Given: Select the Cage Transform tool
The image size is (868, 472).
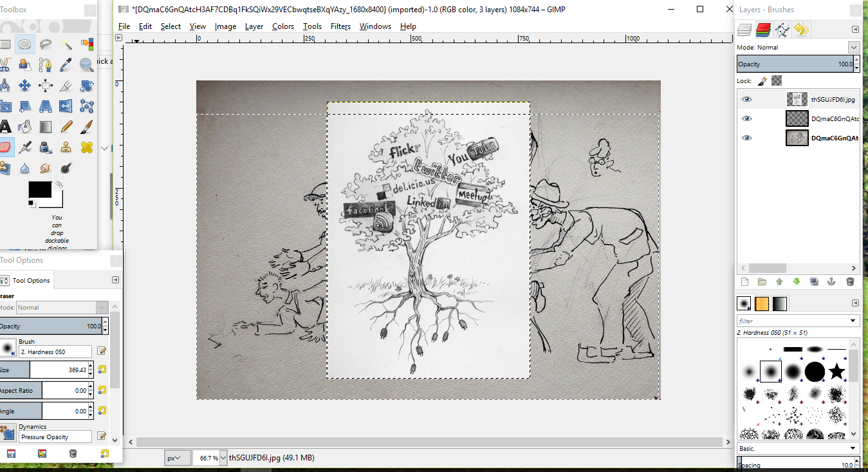Looking at the screenshot, I should click(87, 106).
